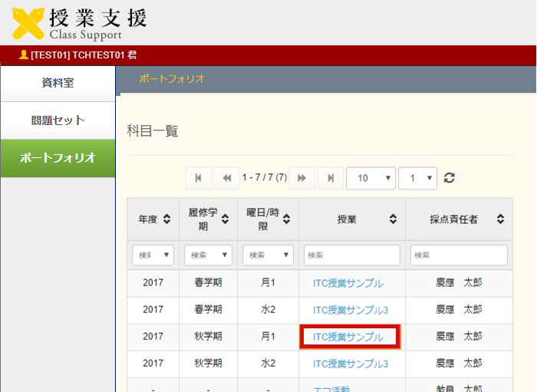Select 問題セット from the sidebar
Screen dimensions: 537x392
pyautogui.click(x=58, y=120)
